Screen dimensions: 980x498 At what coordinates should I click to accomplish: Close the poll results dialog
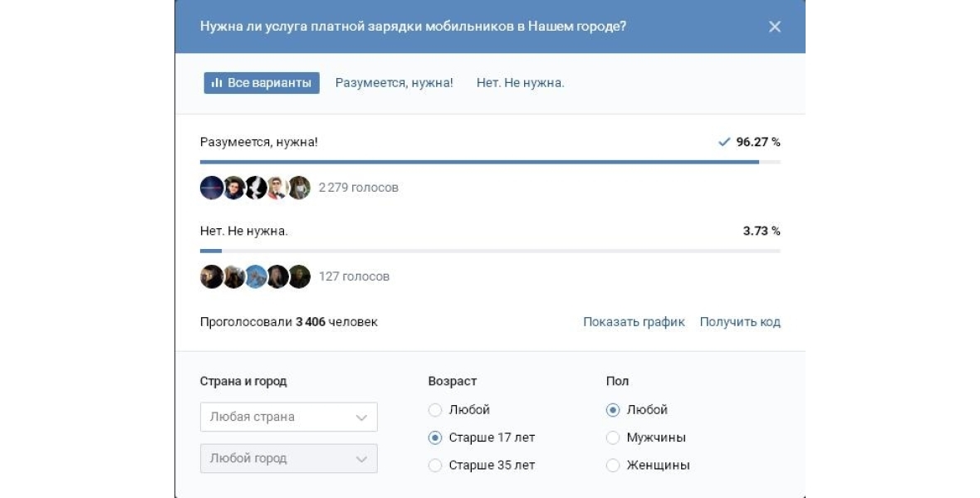(774, 27)
